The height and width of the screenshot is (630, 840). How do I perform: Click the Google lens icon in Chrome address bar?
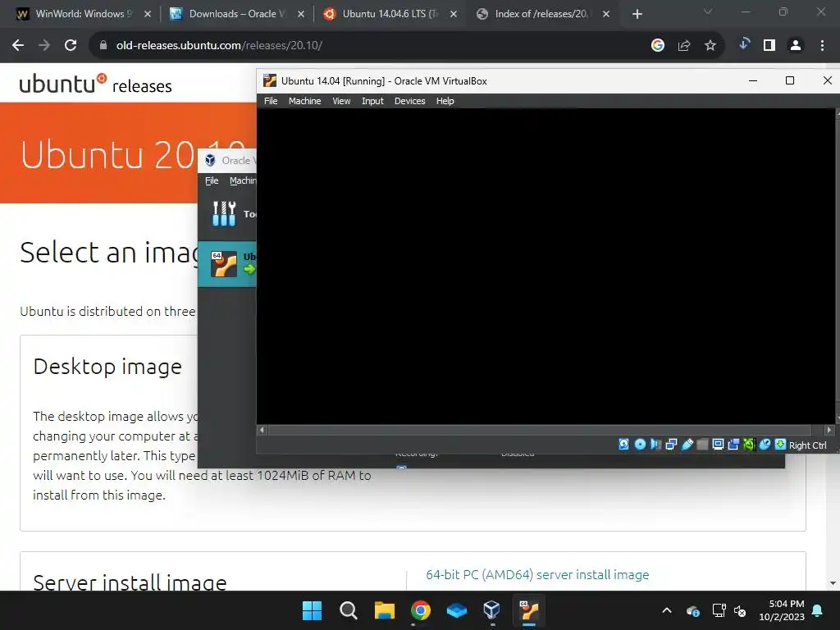coord(658,46)
